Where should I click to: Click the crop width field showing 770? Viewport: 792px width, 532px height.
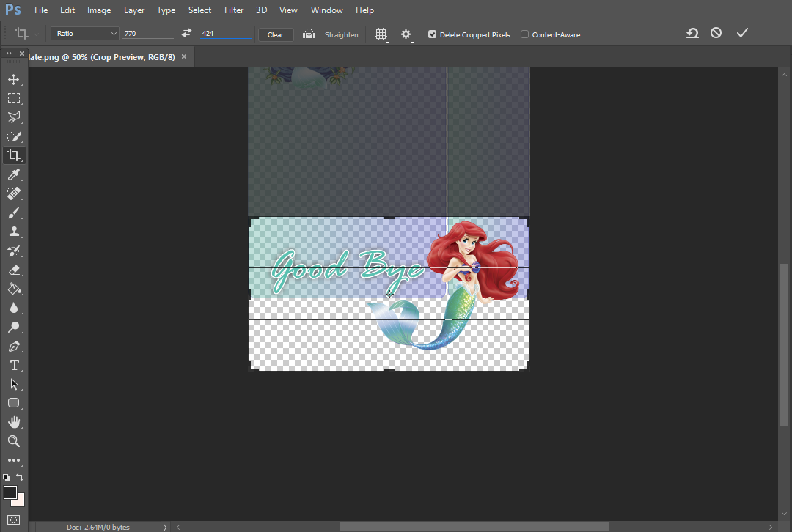148,33
